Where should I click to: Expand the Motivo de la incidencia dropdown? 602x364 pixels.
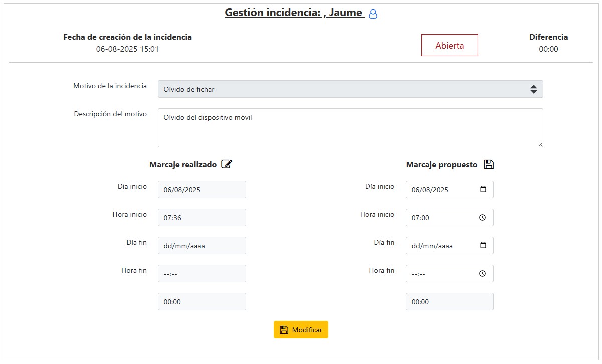pos(350,89)
